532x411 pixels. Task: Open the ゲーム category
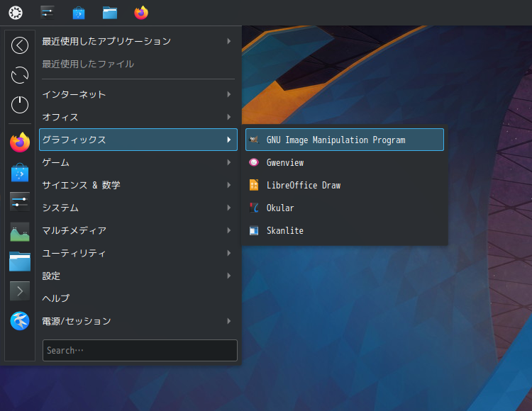click(x=138, y=162)
